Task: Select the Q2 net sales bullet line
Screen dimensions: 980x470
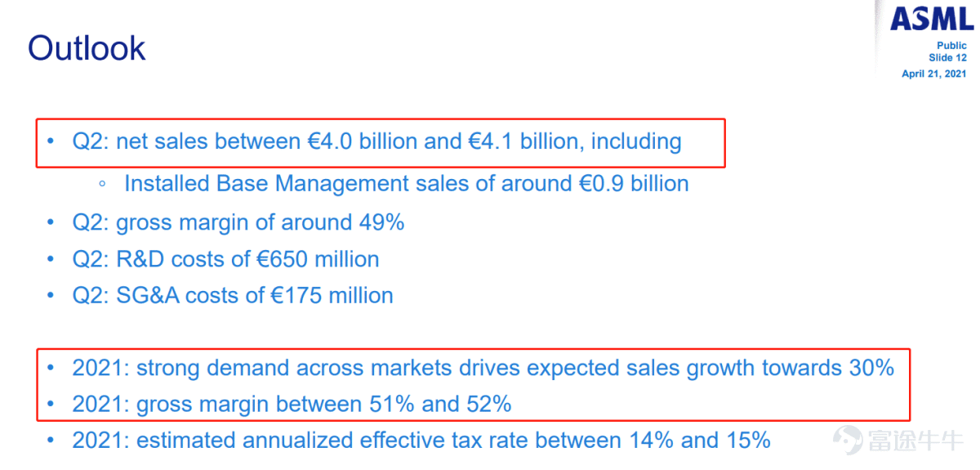Action: 376,141
